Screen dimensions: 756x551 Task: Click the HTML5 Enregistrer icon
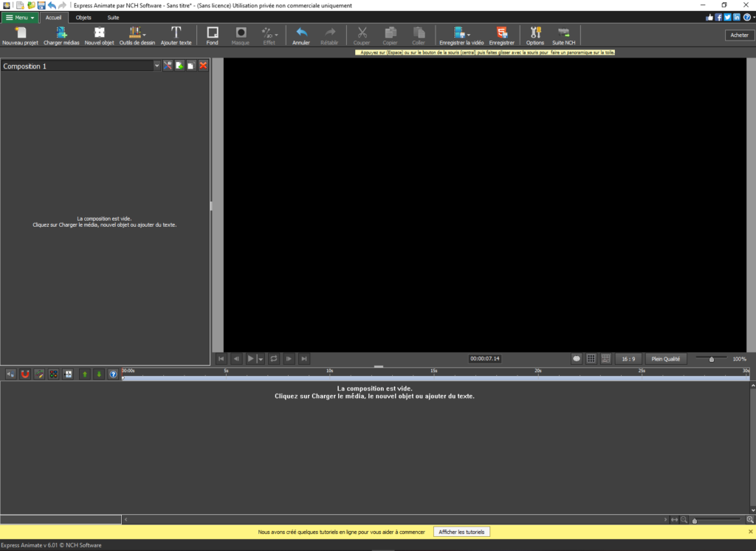point(501,35)
